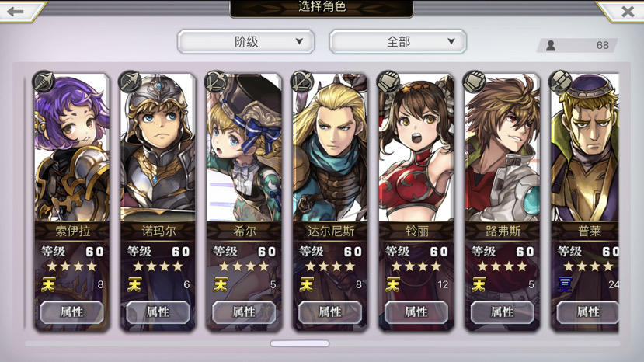
Task: Go back using the top-left arrow
Action: (x=16, y=12)
